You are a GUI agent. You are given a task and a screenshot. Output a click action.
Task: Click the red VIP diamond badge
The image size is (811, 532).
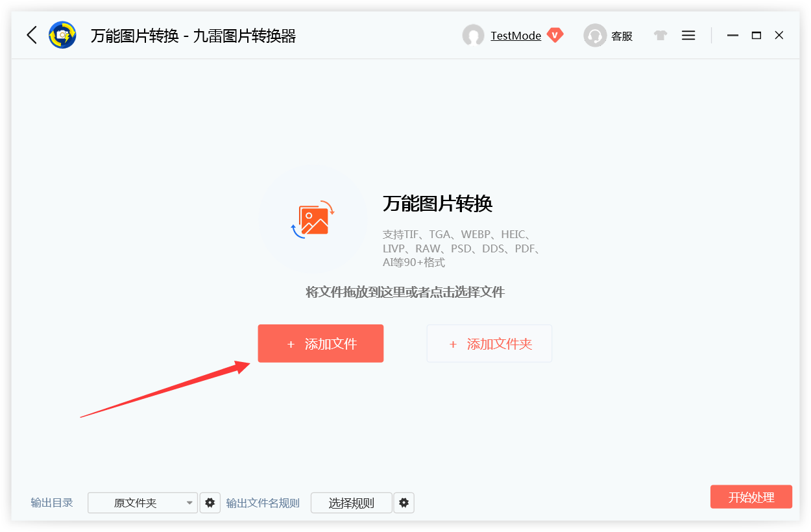(x=555, y=35)
